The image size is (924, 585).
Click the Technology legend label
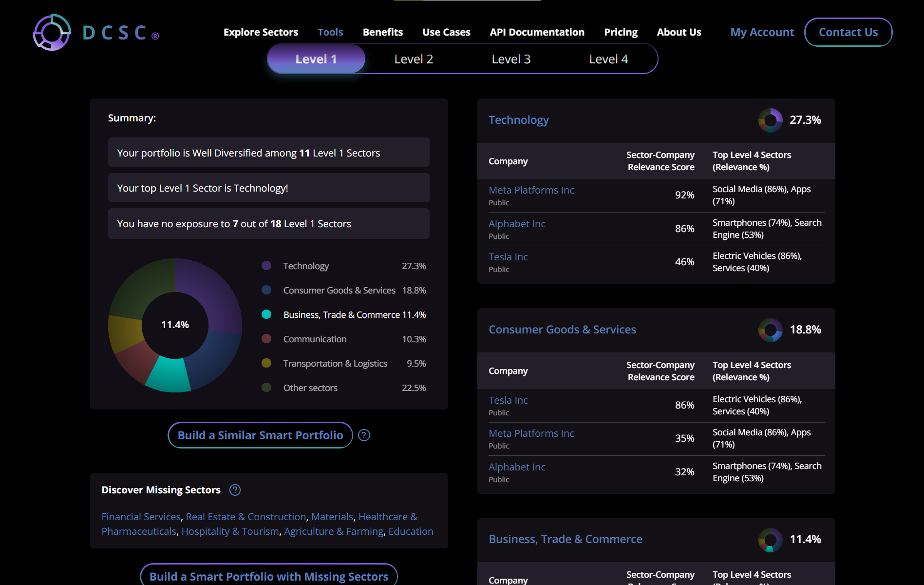[x=306, y=266]
